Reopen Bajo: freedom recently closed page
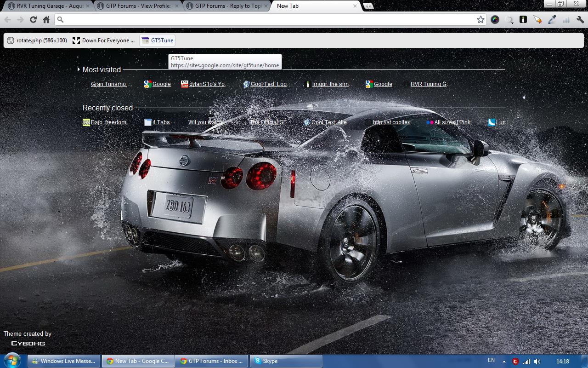This screenshot has height=368, width=588. click(x=108, y=122)
